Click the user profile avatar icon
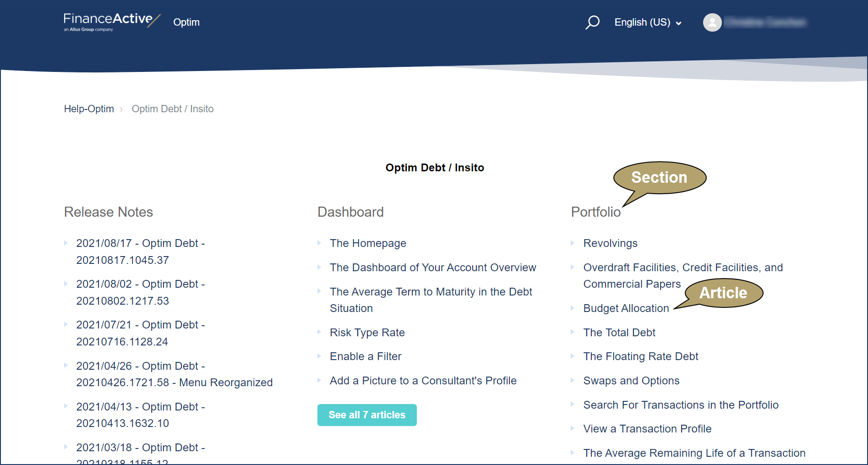This screenshot has width=868, height=465. [x=712, y=22]
